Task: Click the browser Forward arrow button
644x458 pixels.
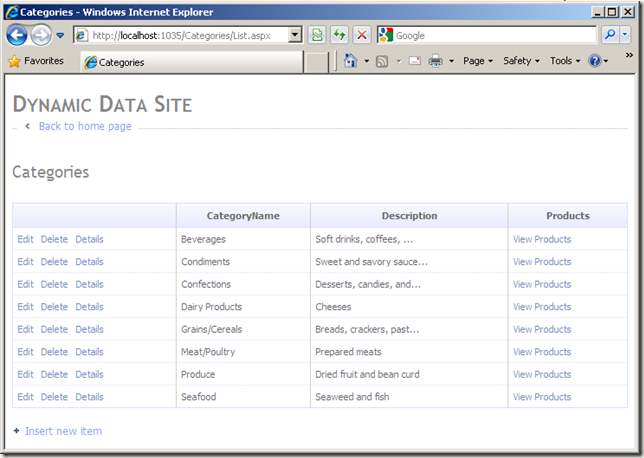Action: (x=41, y=35)
